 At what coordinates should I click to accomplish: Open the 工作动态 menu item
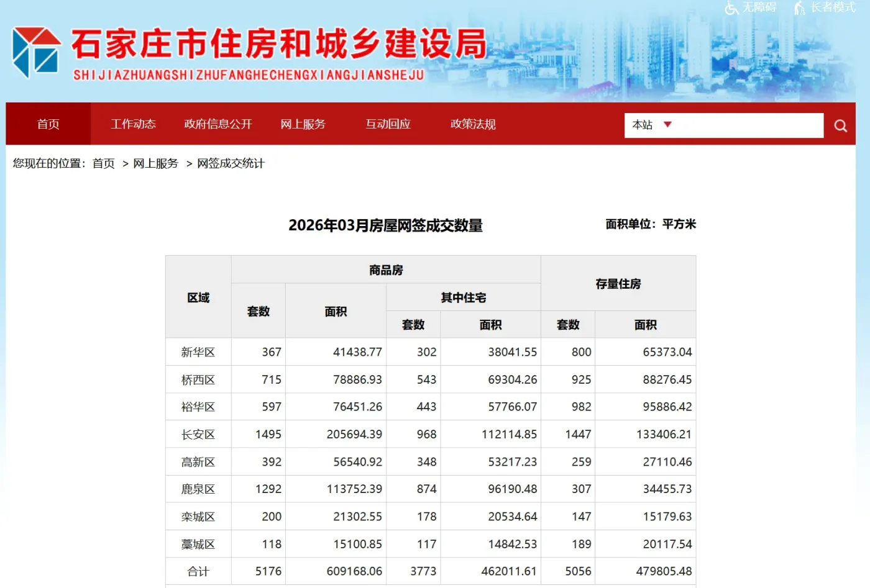[133, 124]
